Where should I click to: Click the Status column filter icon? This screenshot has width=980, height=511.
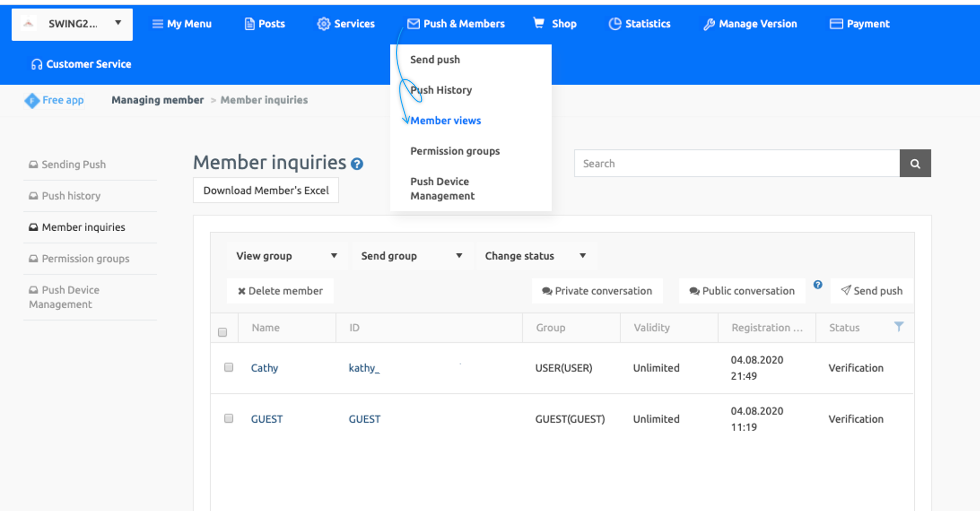point(898,327)
